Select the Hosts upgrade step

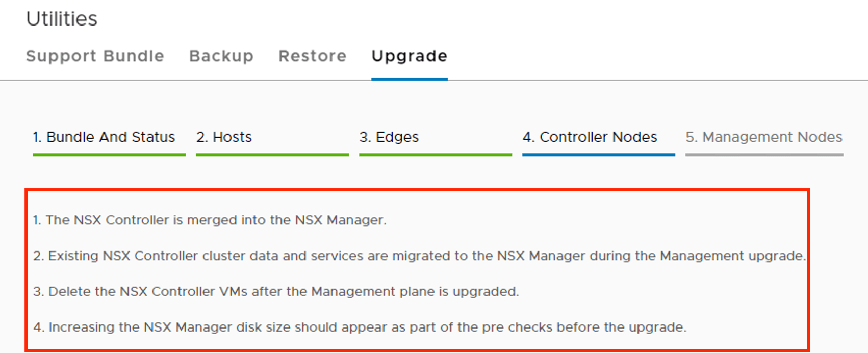pyautogui.click(x=224, y=137)
